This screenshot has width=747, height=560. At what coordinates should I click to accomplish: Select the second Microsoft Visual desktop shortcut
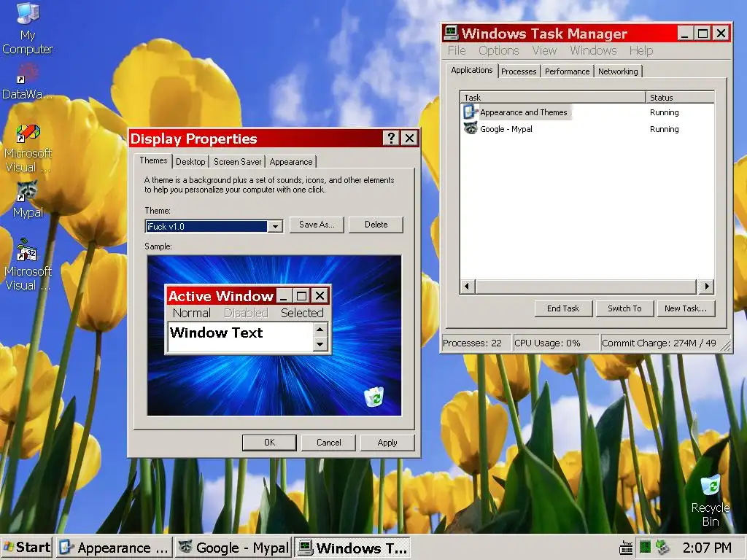pos(27,265)
